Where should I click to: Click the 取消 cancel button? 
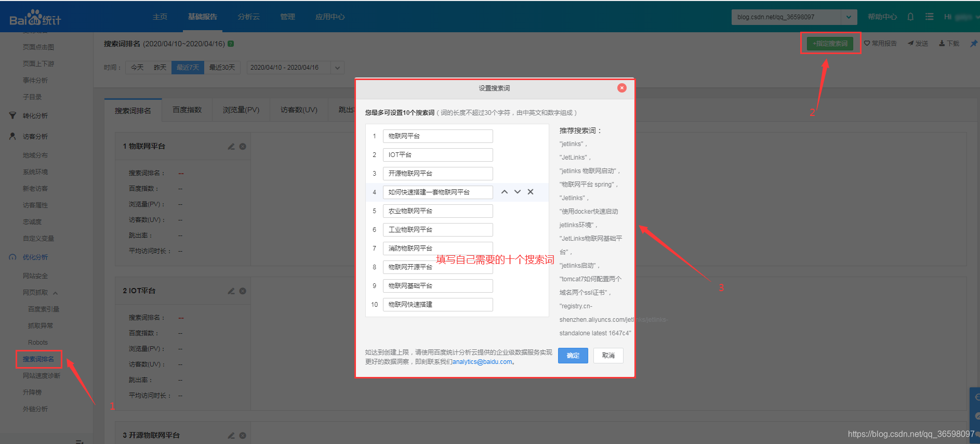[x=608, y=356]
